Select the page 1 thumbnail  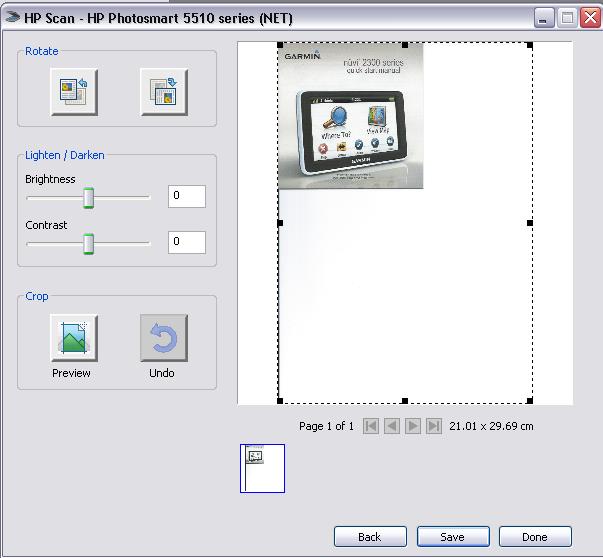tap(262, 468)
